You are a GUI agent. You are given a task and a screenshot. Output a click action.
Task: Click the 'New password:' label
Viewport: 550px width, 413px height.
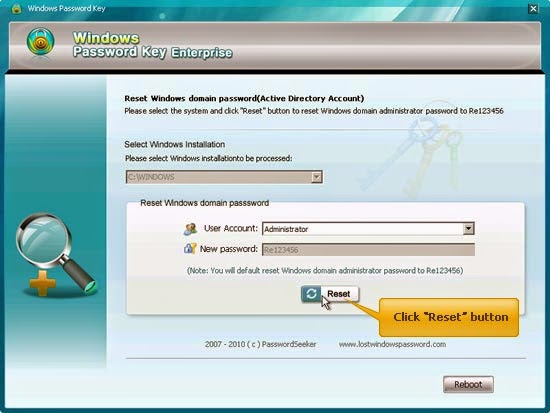coord(229,249)
